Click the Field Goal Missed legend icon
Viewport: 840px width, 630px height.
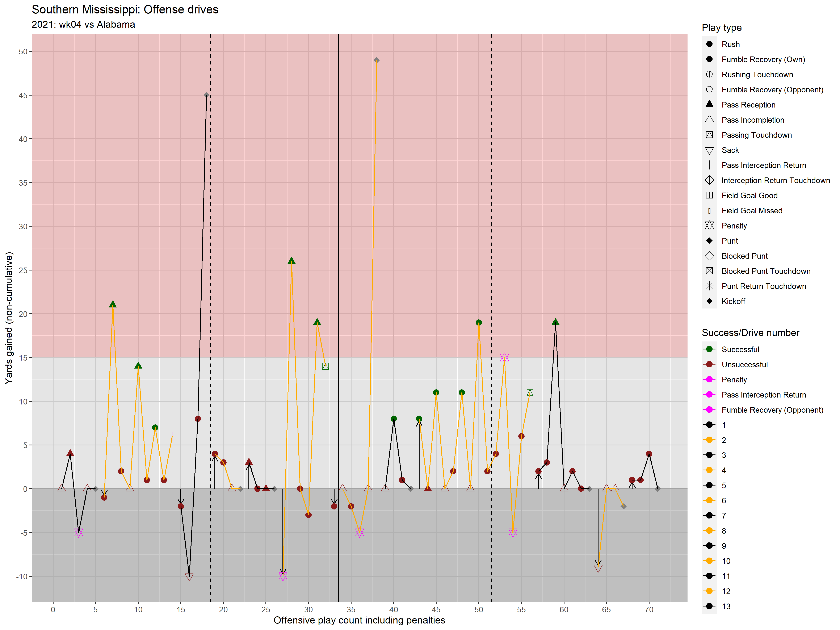point(709,211)
